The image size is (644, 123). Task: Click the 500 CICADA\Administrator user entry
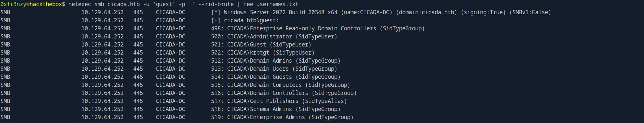274,36
